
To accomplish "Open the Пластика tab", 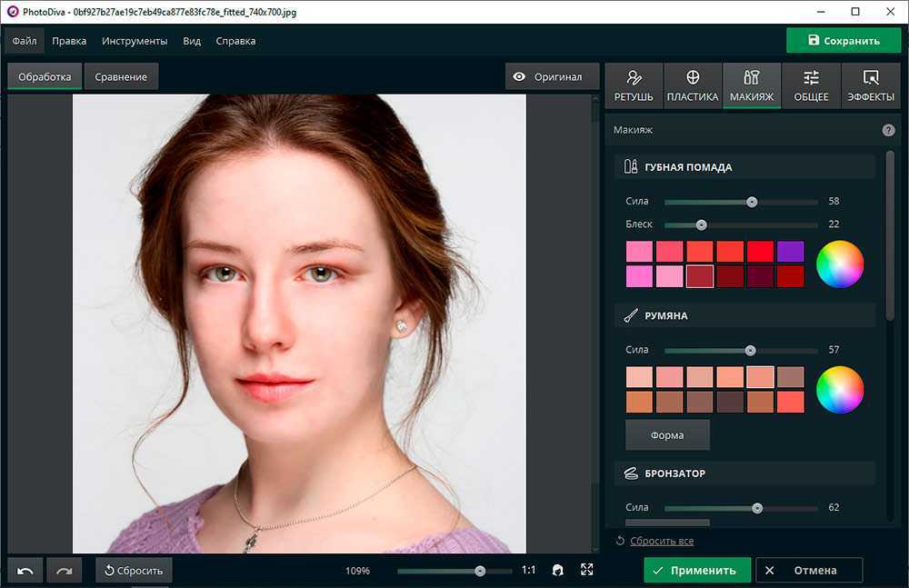I will [x=693, y=85].
